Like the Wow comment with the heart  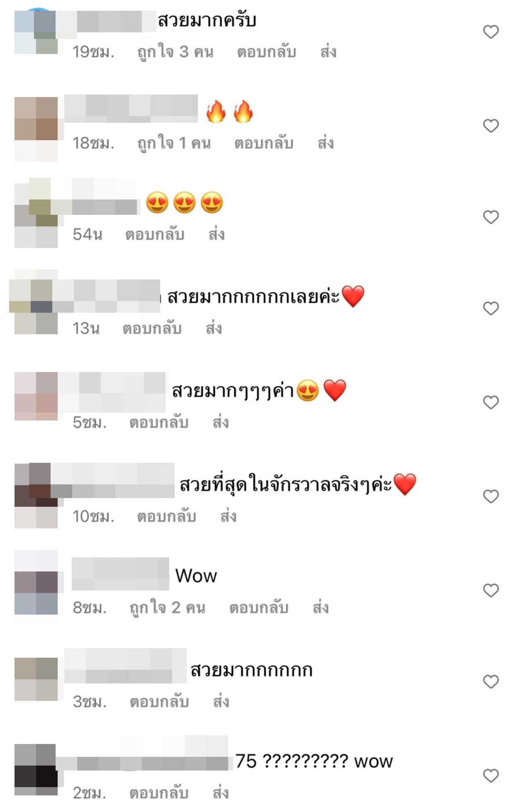[491, 591]
